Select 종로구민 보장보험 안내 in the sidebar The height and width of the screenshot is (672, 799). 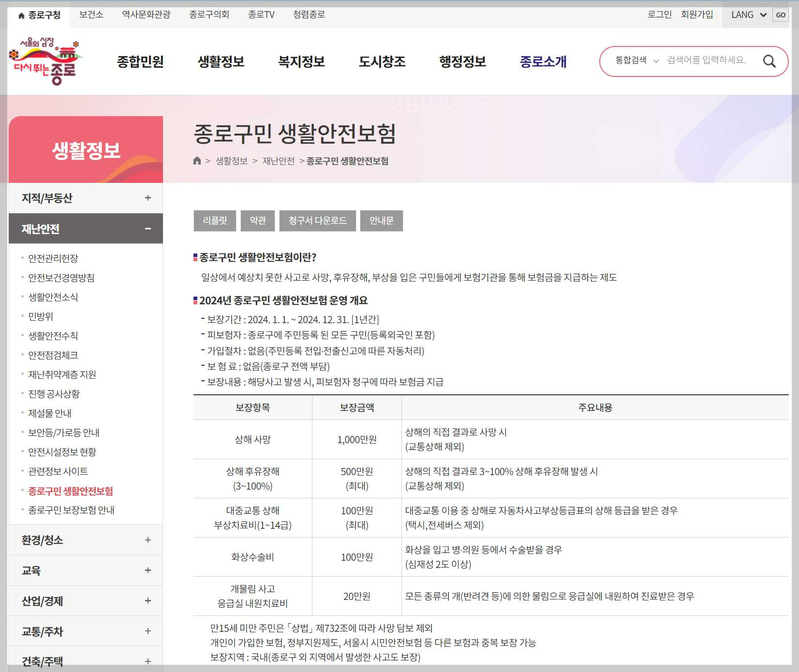pyautogui.click(x=71, y=510)
